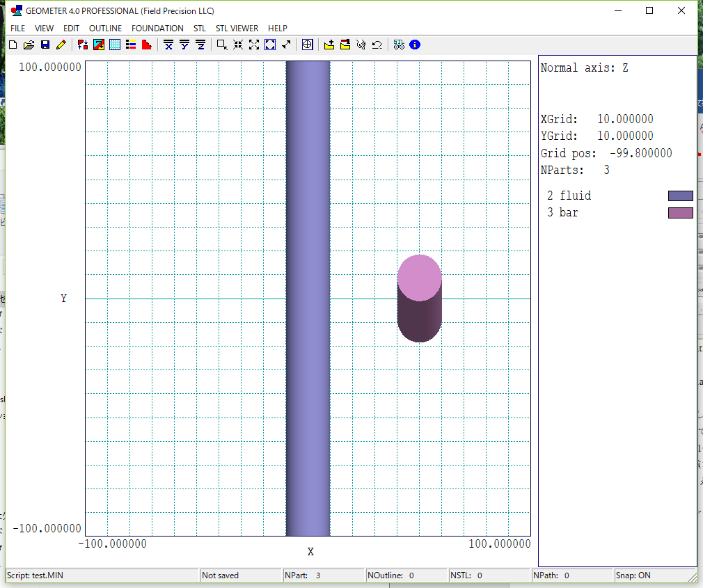Viewport: 703px width, 588px height.
Task: Open the HELP menu
Action: click(x=278, y=29)
